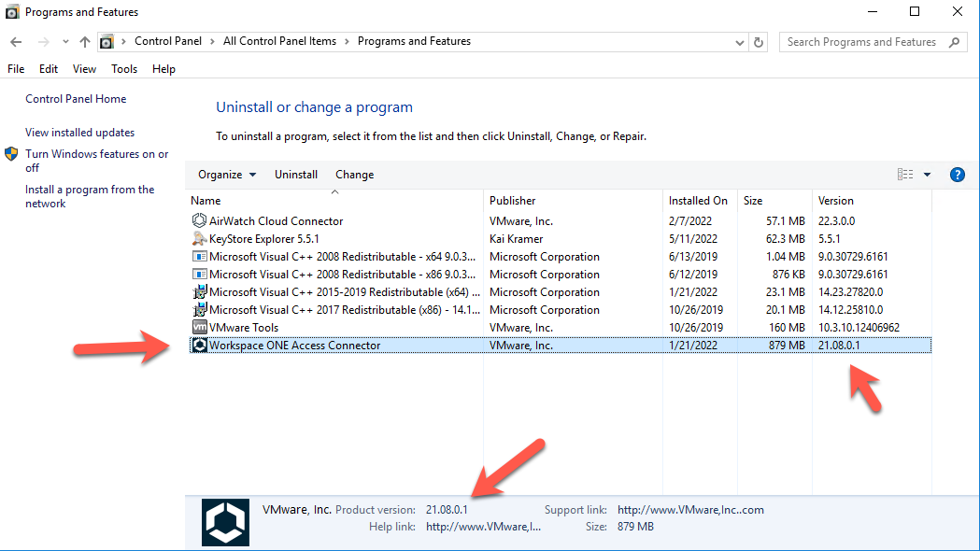Refresh the Programs and Features list
The height and width of the screenshot is (551, 980).
[x=759, y=42]
